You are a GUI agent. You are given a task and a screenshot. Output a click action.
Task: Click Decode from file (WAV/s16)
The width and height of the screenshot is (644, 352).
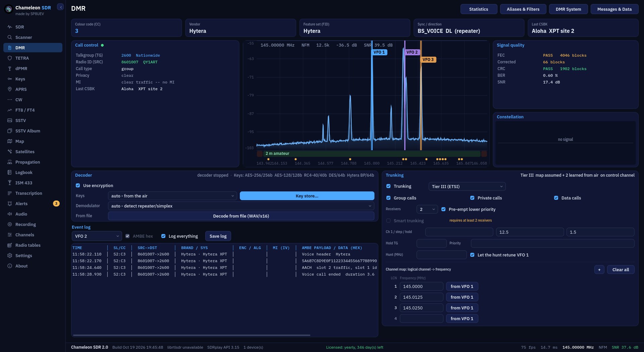click(241, 216)
